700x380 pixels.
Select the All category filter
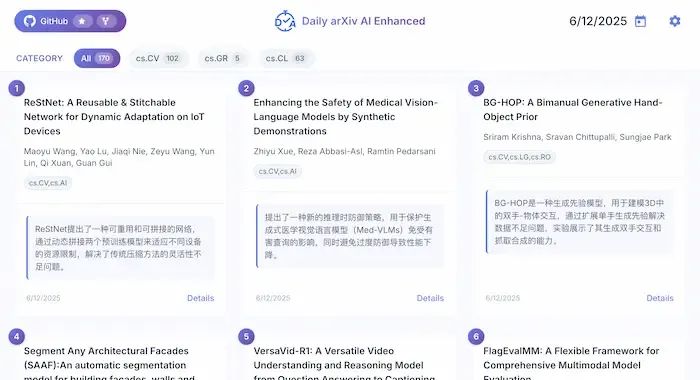97,58
